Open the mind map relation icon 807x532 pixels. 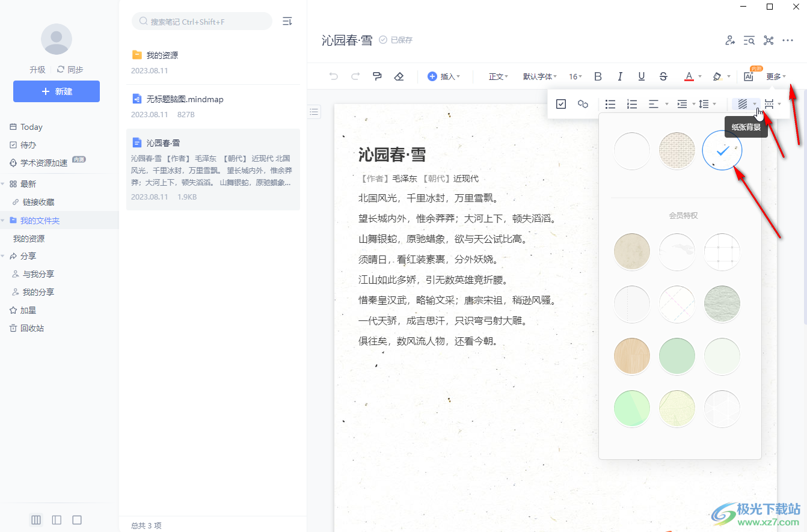pyautogui.click(x=769, y=40)
